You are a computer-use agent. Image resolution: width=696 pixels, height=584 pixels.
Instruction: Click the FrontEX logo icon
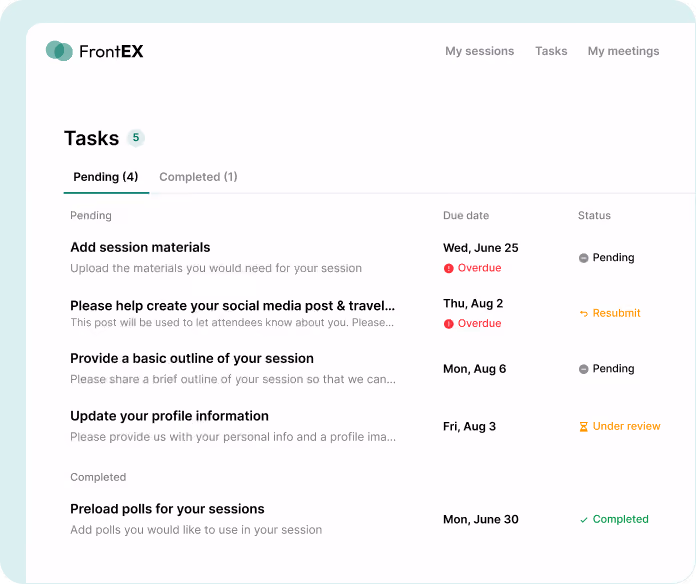coord(59,51)
